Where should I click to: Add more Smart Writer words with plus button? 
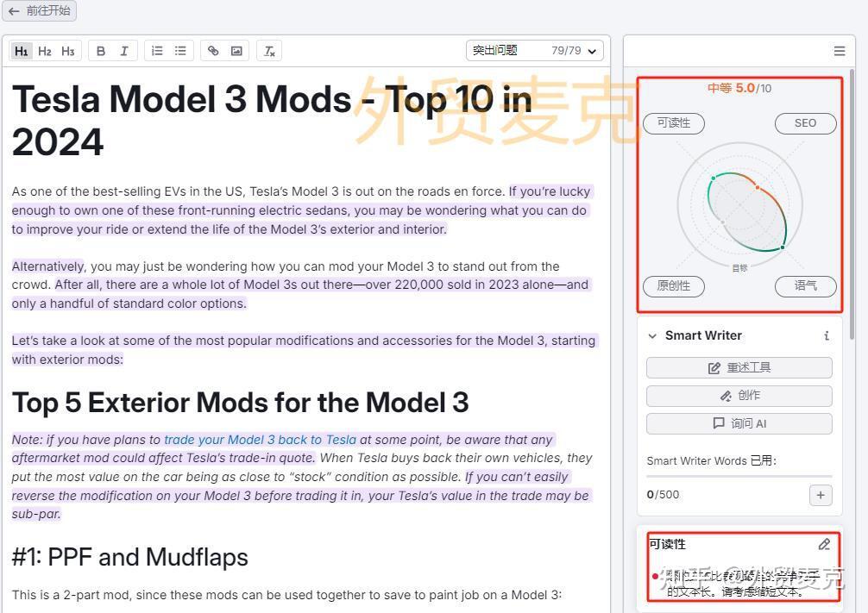pos(821,495)
